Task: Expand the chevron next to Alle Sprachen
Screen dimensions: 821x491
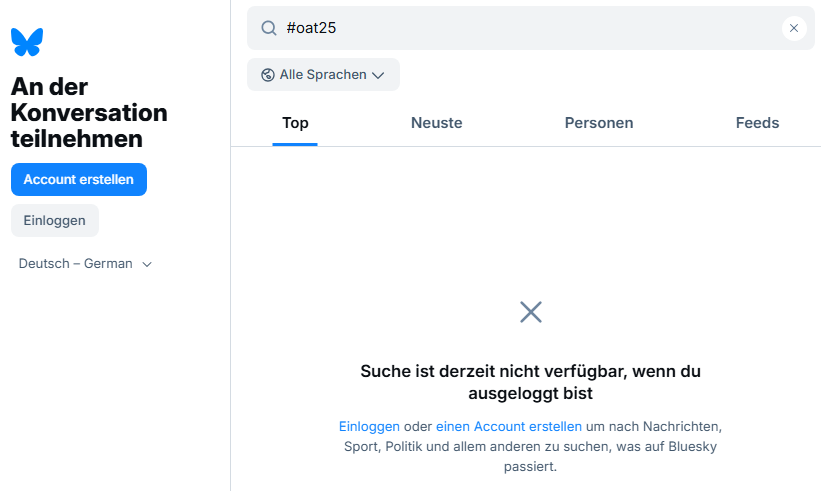Action: click(378, 75)
